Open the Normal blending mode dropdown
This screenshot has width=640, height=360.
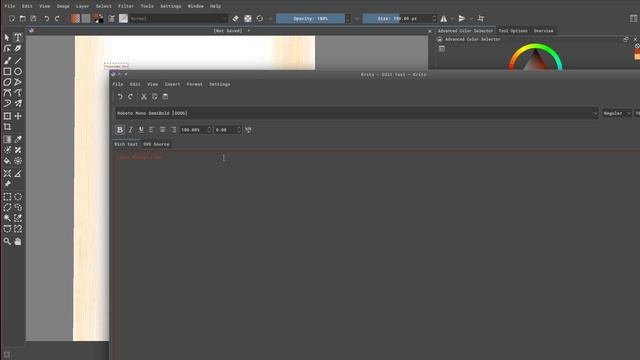click(x=179, y=18)
